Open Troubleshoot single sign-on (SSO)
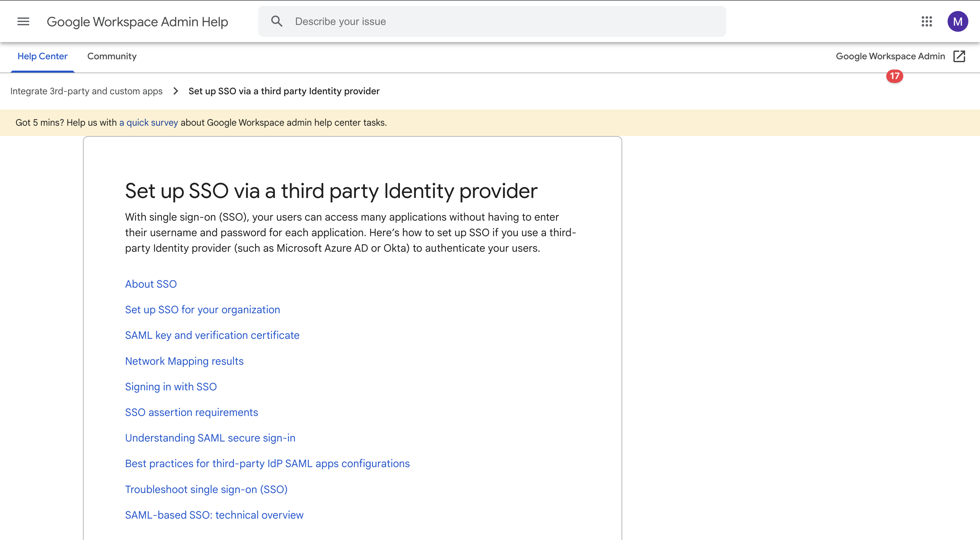The width and height of the screenshot is (980, 540). point(206,489)
